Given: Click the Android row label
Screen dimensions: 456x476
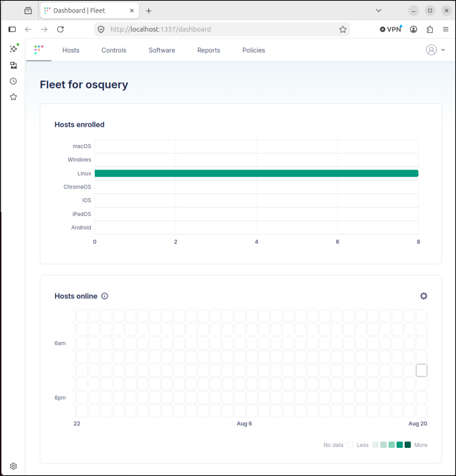Looking at the screenshot, I should tap(81, 228).
